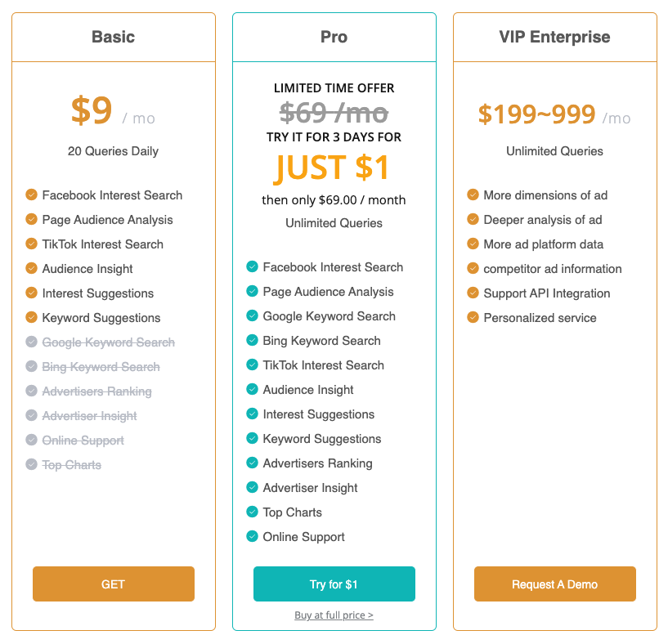Select the VIP Enterprise plan header
668x644 pixels.
click(554, 37)
